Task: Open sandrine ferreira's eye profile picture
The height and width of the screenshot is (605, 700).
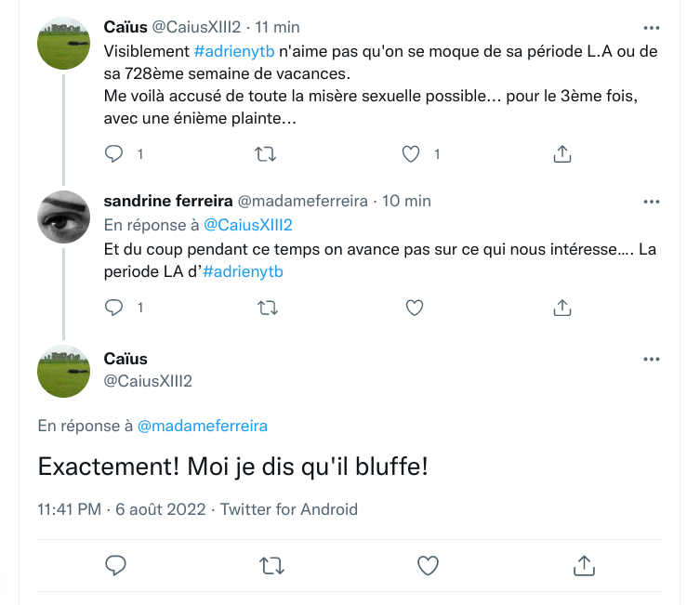Action: click(63, 217)
